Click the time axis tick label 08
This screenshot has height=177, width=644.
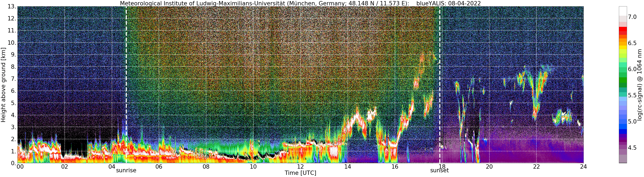pos(206,166)
